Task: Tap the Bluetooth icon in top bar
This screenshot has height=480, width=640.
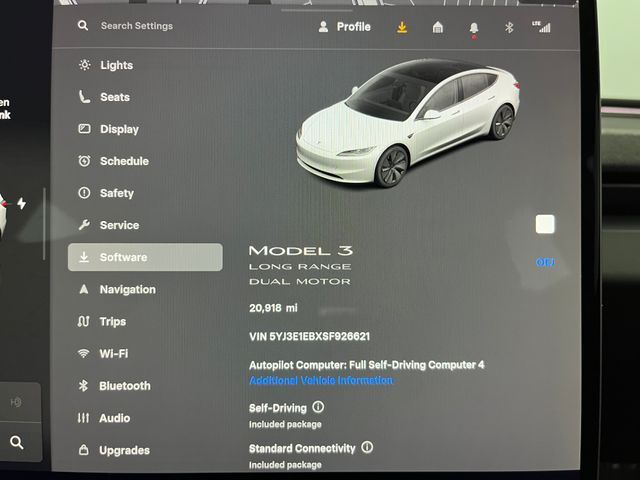Action: pos(509,27)
